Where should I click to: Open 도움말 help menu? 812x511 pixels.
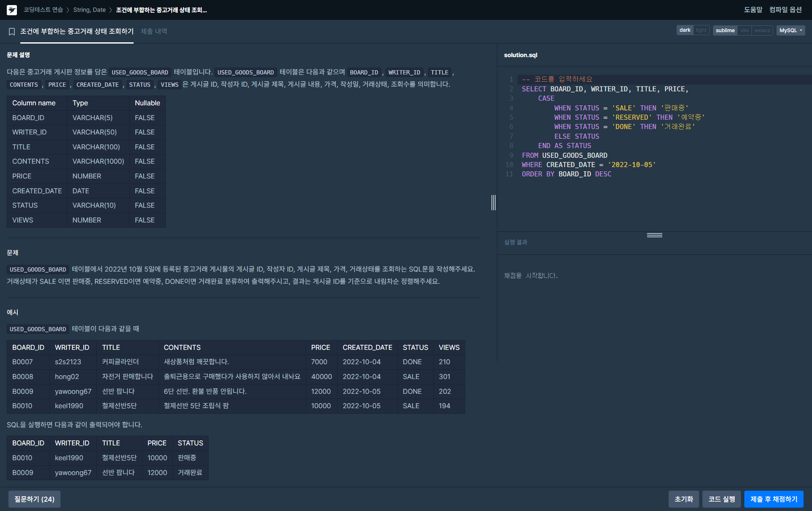[753, 10]
